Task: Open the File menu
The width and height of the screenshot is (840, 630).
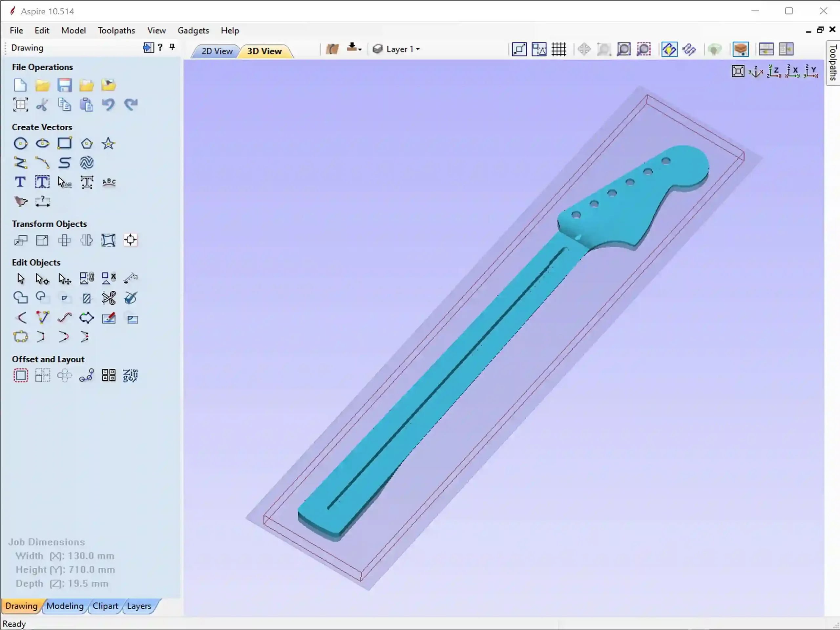Action: point(16,31)
